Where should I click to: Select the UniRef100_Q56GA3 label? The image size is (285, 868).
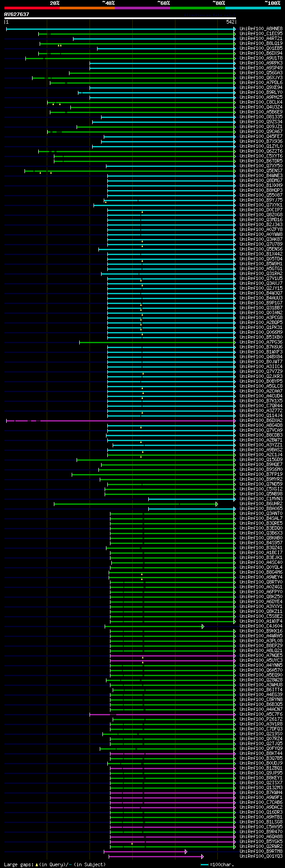tap(261, 73)
